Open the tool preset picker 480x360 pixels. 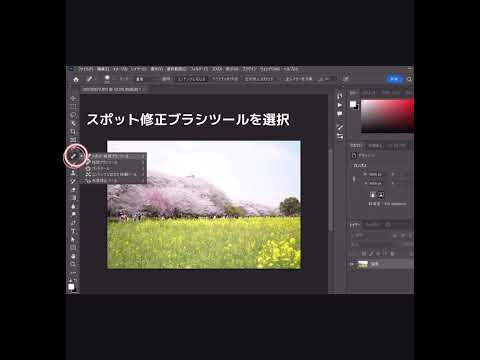tap(90, 79)
